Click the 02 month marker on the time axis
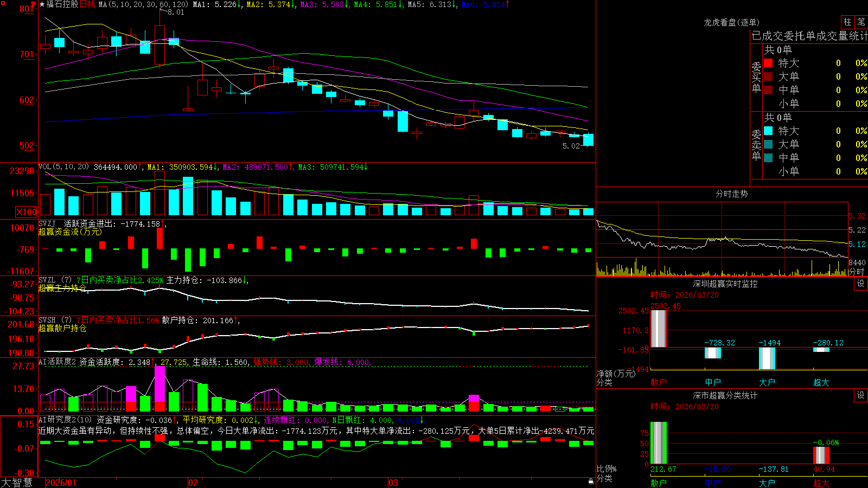868x488 pixels. [x=193, y=483]
